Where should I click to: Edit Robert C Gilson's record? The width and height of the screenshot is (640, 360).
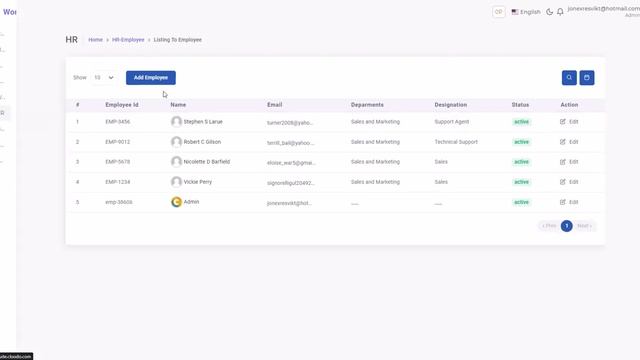click(x=569, y=142)
